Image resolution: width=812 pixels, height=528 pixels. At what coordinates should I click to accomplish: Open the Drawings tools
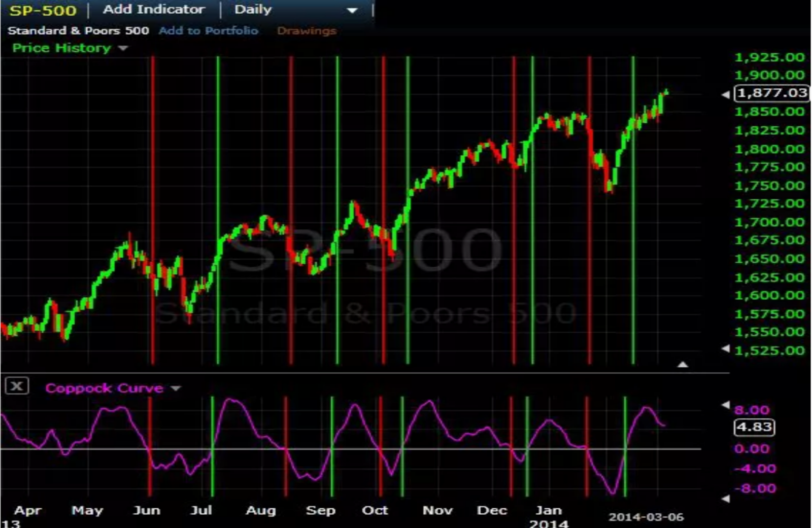(307, 30)
